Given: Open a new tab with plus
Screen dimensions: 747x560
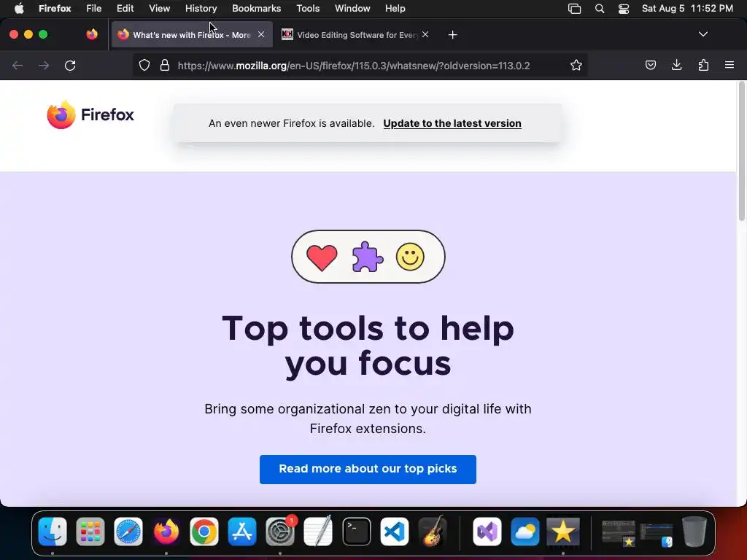Looking at the screenshot, I should click(452, 35).
